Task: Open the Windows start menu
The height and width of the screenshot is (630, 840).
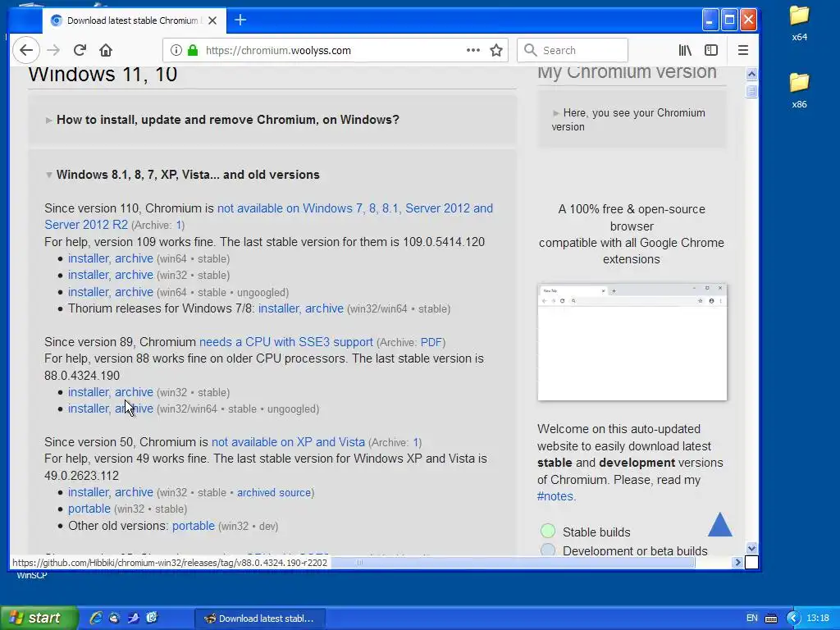Action: tap(39, 618)
